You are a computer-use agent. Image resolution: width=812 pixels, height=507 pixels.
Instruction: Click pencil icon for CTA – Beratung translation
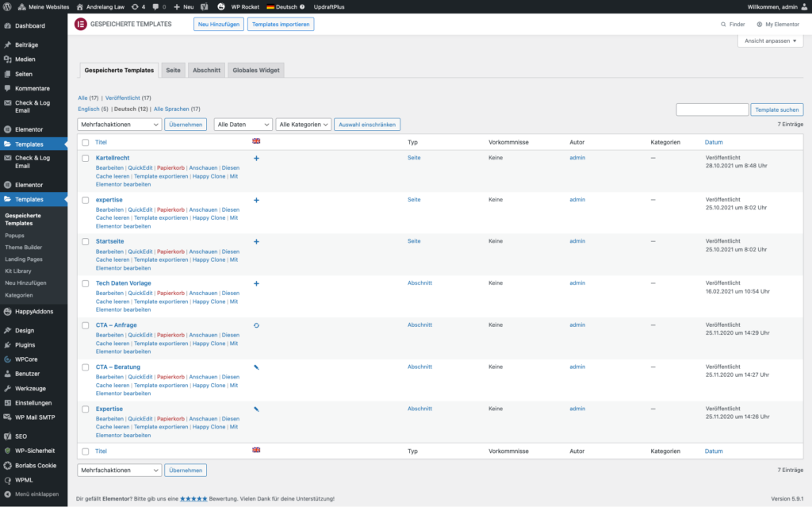[x=256, y=367]
